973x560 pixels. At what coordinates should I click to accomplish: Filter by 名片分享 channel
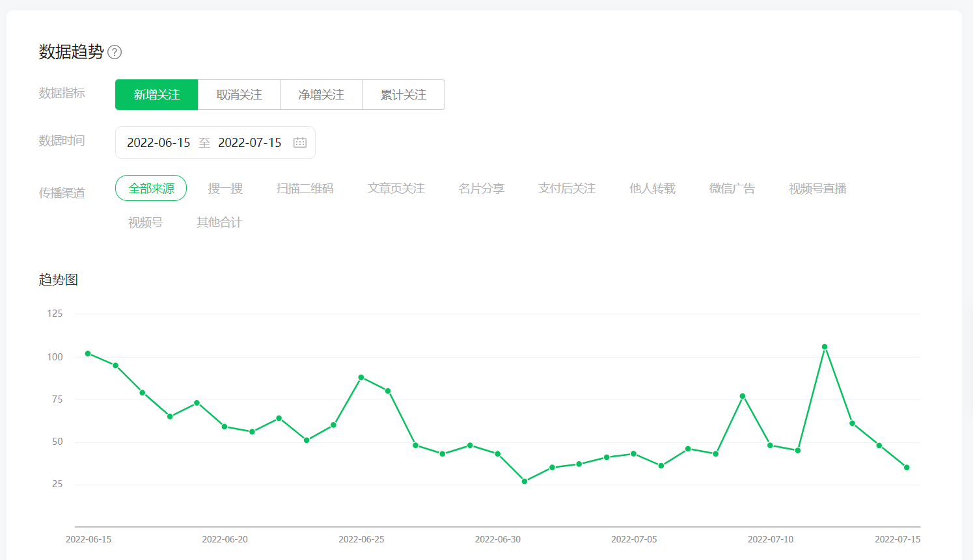[x=482, y=189]
